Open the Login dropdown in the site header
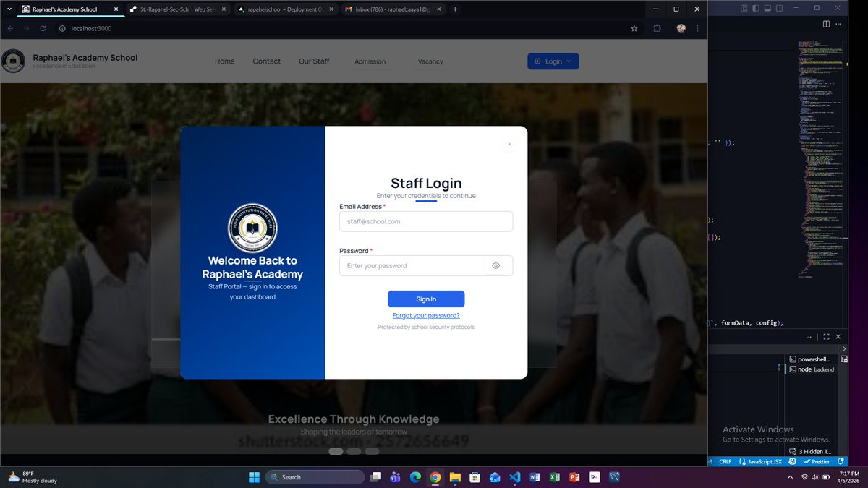The height and width of the screenshot is (488, 868). click(x=553, y=61)
